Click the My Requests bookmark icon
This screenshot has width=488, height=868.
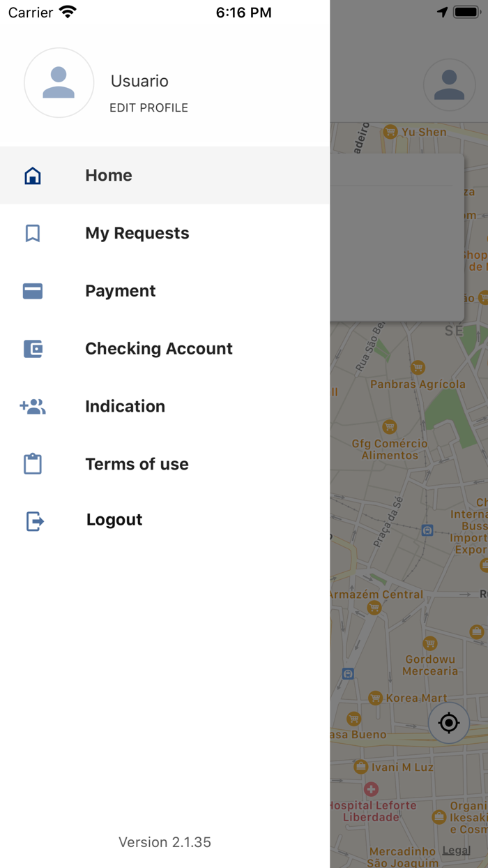[33, 233]
